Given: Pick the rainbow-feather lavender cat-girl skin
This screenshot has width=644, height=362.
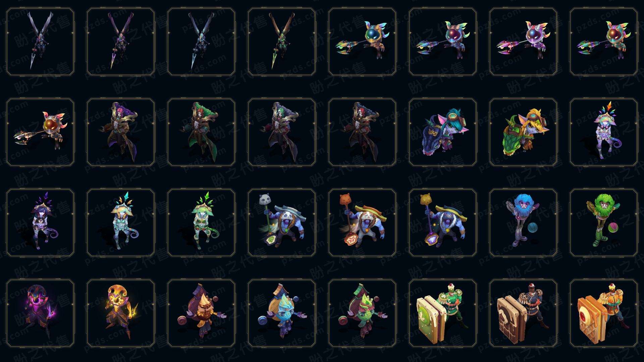Looking at the screenshot, I should pos(603,132).
